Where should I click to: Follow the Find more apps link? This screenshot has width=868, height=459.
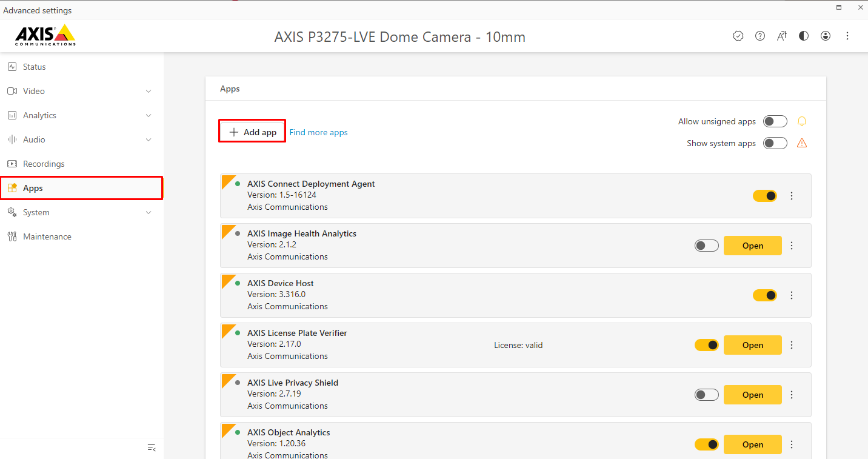(318, 132)
